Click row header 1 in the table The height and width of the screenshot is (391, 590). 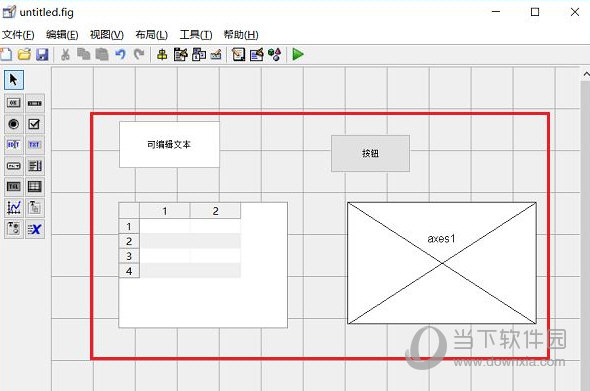pos(129,226)
